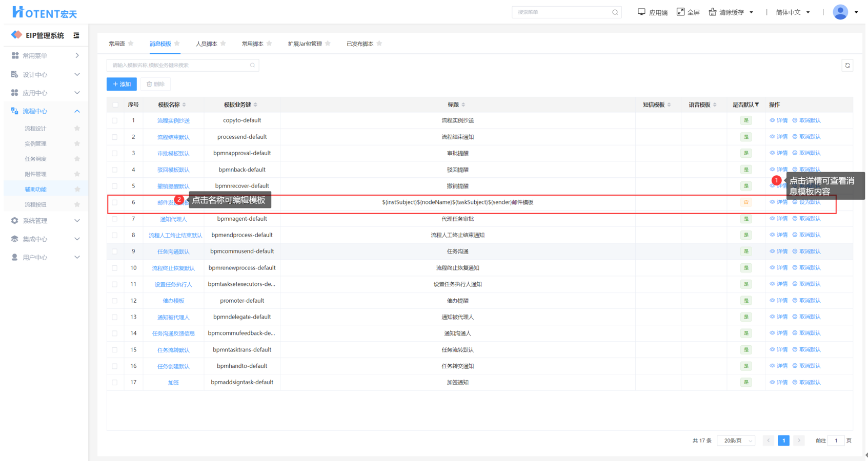Viewport: 868px width, 461px height.
Task: Star the 附件管理 sidebar item
Action: [x=77, y=174]
